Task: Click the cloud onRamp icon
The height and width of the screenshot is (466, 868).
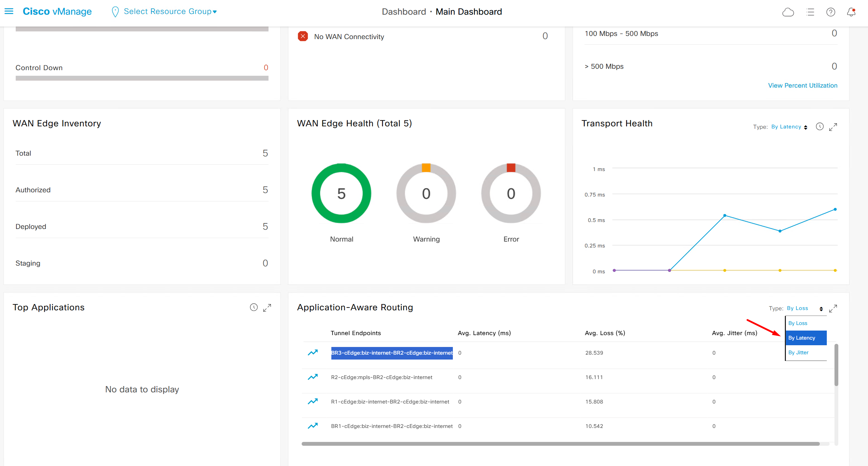Action: pos(788,12)
